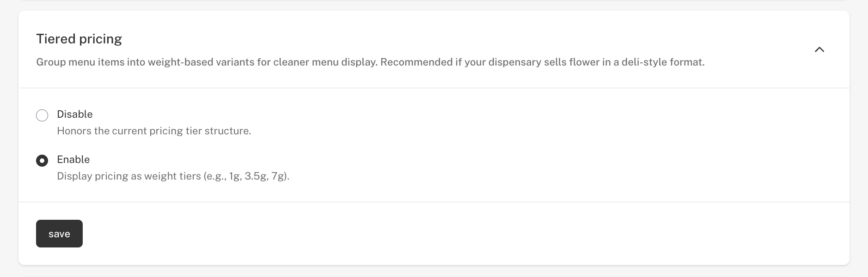Click "Display pricing as weight tiers" text

click(129, 176)
